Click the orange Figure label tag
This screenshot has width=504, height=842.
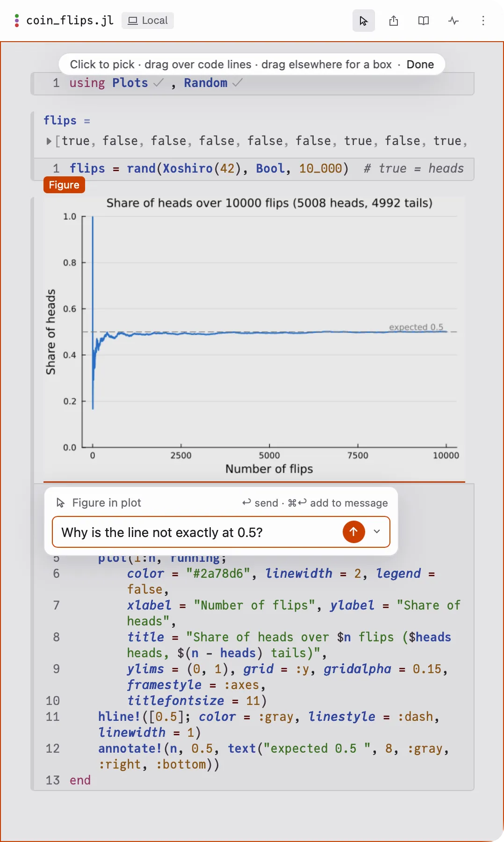(x=64, y=185)
